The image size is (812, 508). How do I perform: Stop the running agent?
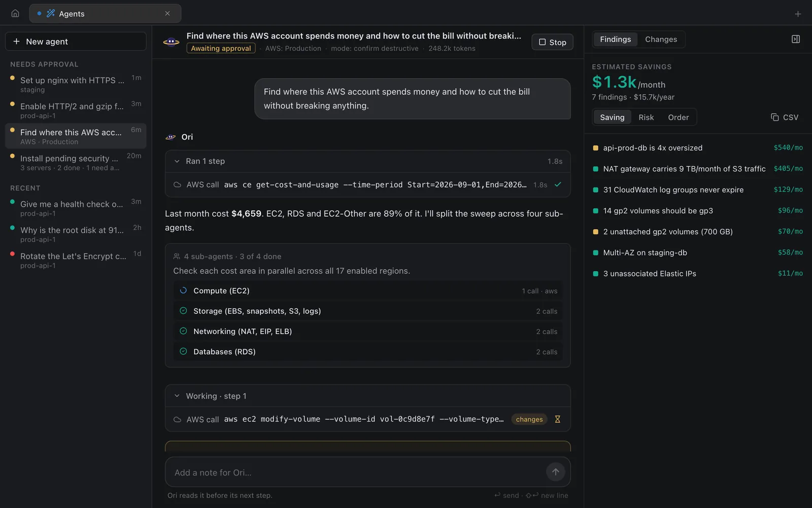552,42
